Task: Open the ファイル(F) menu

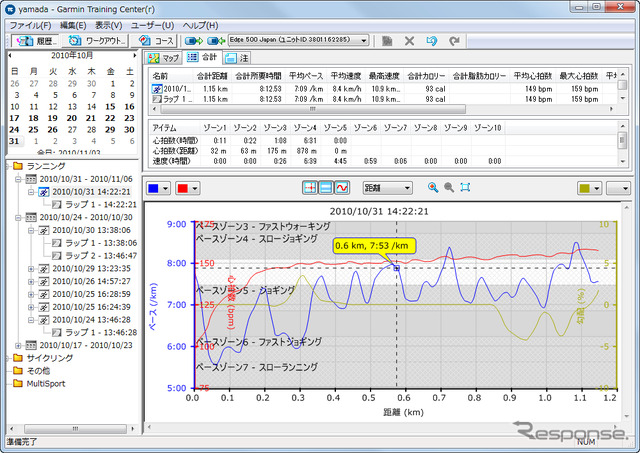Action: 30,25
